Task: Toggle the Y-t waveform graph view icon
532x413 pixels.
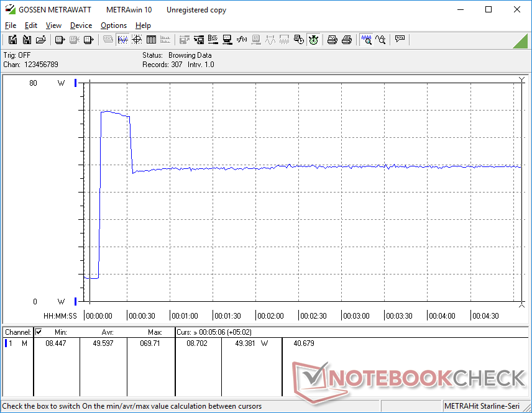Action: [122, 40]
